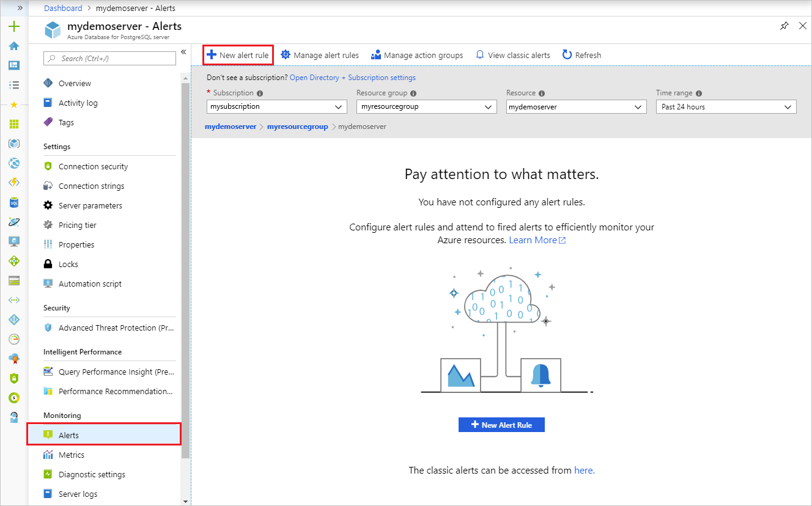The image size is (812, 506).
Task: Collapse the resource menu with double chevron
Action: click(x=183, y=53)
